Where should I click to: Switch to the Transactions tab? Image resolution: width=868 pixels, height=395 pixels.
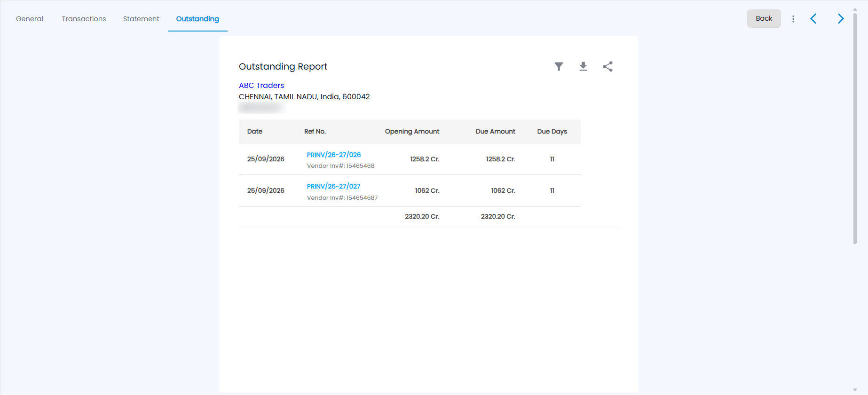click(x=84, y=19)
